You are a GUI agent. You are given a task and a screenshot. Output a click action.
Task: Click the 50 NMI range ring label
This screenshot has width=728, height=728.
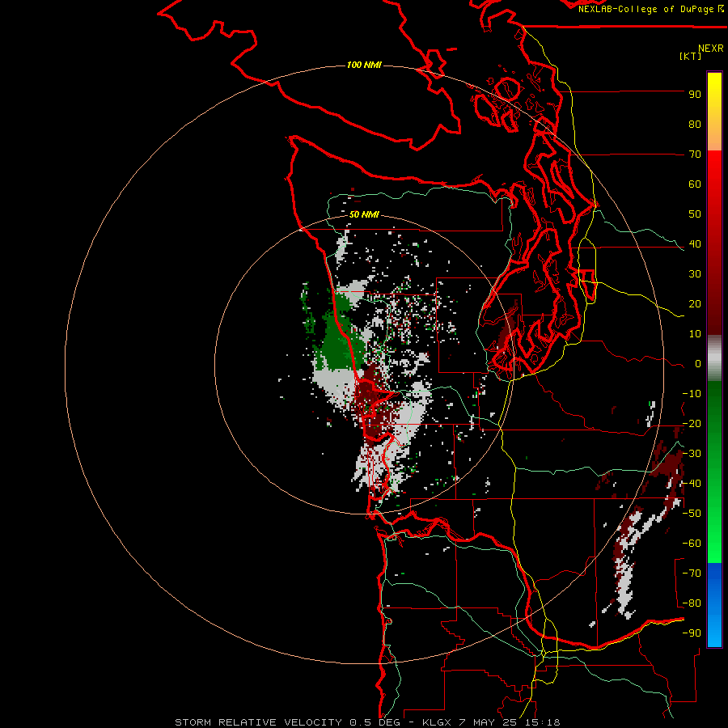click(364, 214)
